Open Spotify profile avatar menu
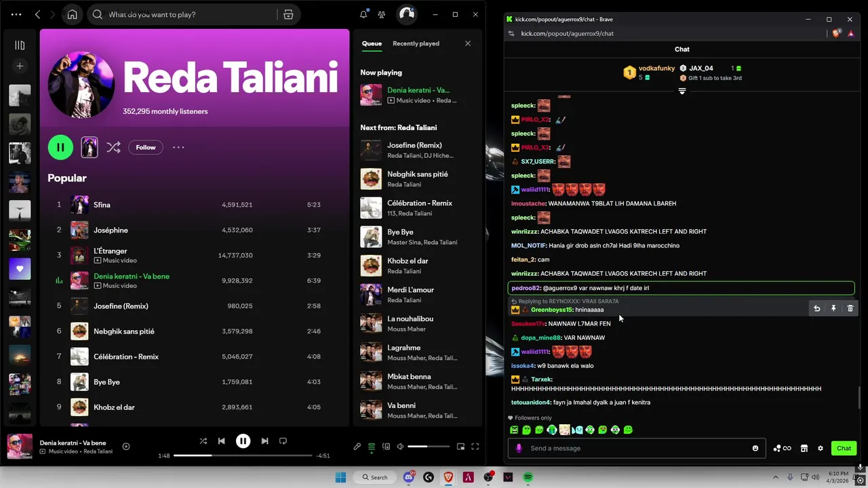Screen dimensions: 868x488 point(406,14)
